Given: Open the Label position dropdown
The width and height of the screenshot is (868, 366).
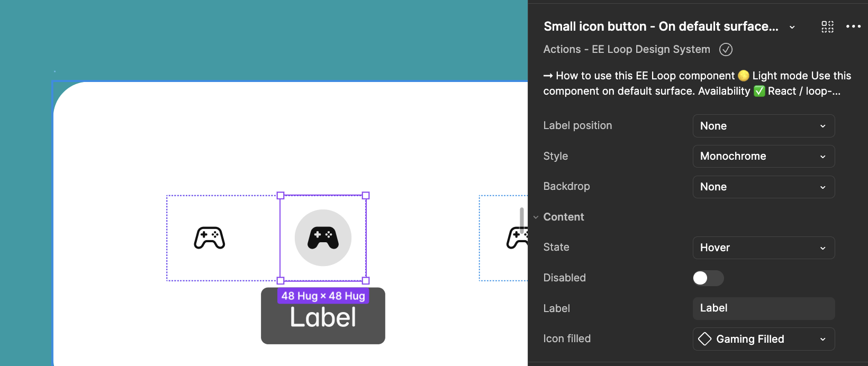Looking at the screenshot, I should click(x=763, y=126).
